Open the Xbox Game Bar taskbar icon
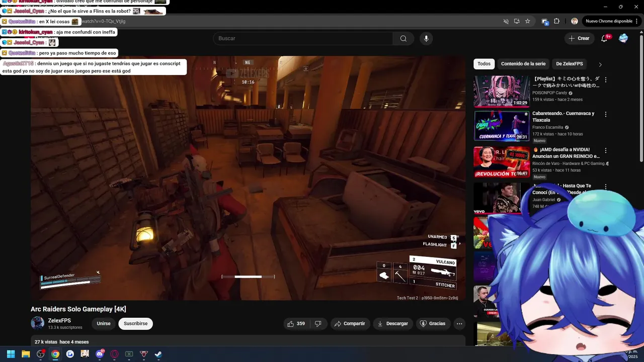This screenshot has width=644, height=362. (129, 354)
